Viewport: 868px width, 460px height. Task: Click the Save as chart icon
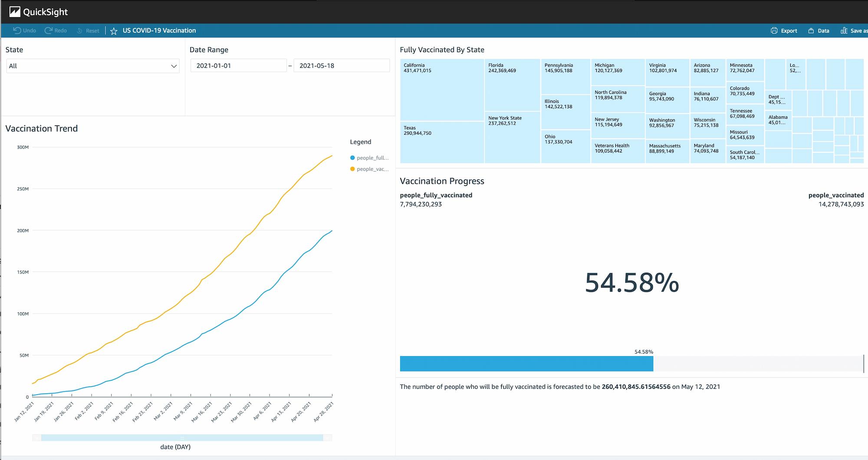pyautogui.click(x=844, y=30)
